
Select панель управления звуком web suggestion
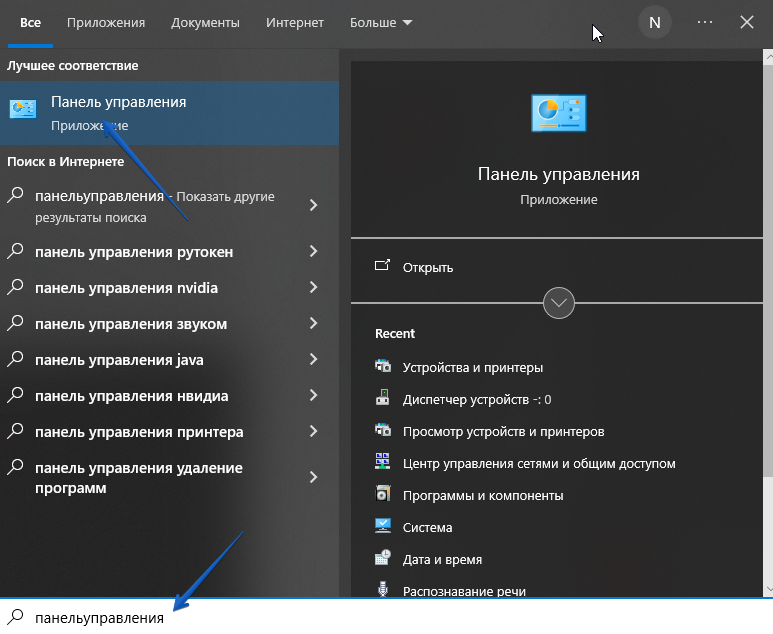[131, 324]
